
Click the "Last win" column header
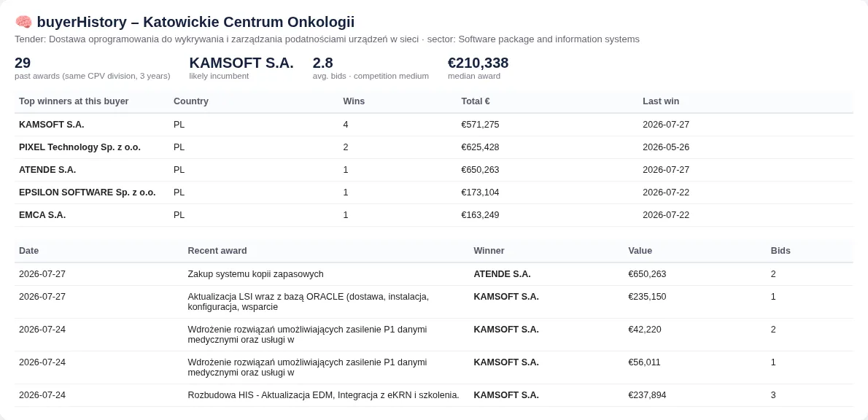(x=661, y=101)
